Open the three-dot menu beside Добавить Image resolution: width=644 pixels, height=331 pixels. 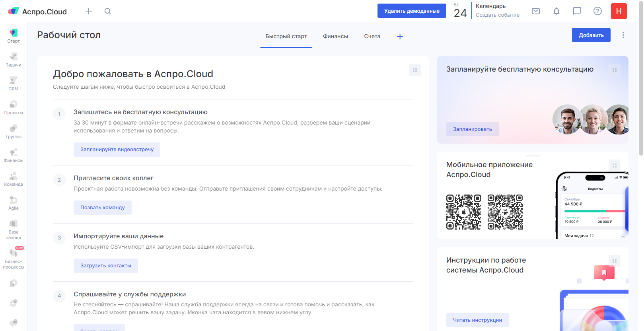pos(623,35)
